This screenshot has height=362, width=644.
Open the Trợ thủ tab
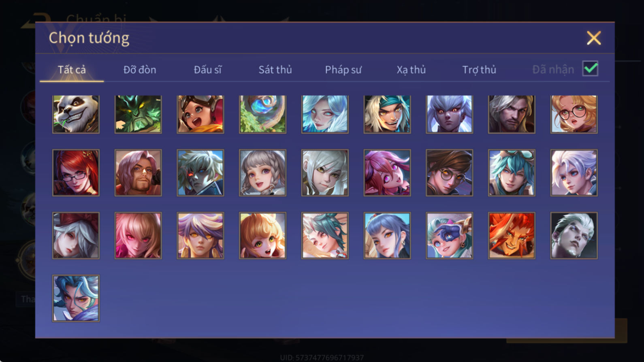click(479, 70)
